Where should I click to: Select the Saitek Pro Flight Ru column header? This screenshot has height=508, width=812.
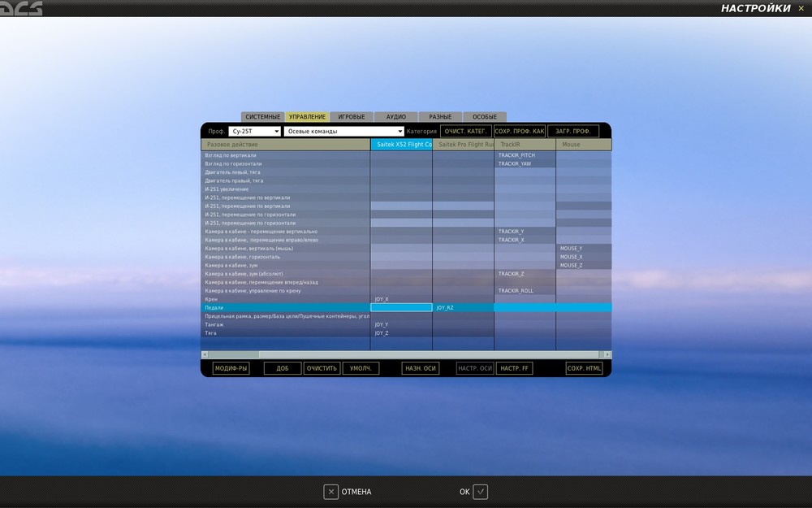point(463,145)
